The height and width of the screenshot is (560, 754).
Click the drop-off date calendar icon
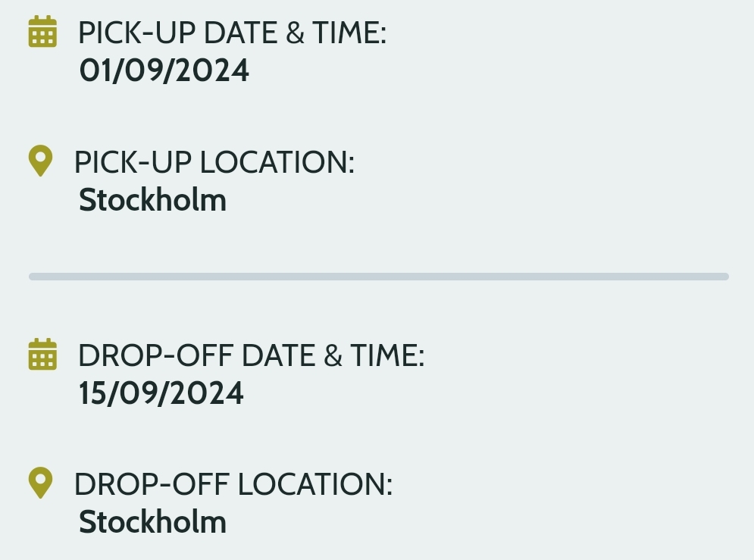pos(42,355)
